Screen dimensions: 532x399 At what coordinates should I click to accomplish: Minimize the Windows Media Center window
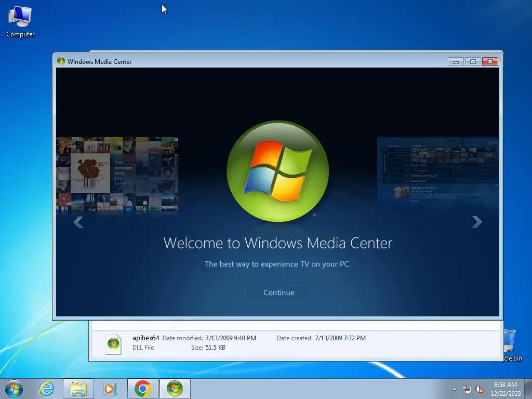456,62
